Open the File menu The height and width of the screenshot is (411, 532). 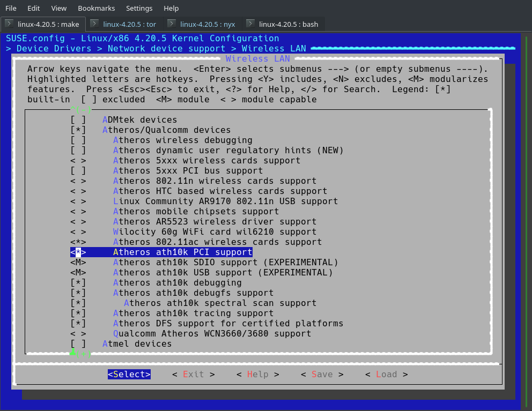(11, 8)
